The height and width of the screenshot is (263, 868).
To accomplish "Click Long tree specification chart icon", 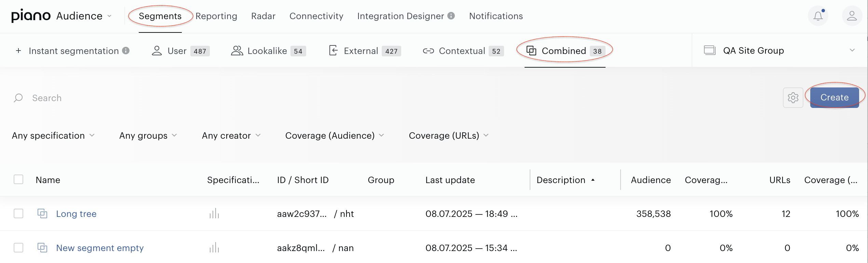I will pos(214,214).
